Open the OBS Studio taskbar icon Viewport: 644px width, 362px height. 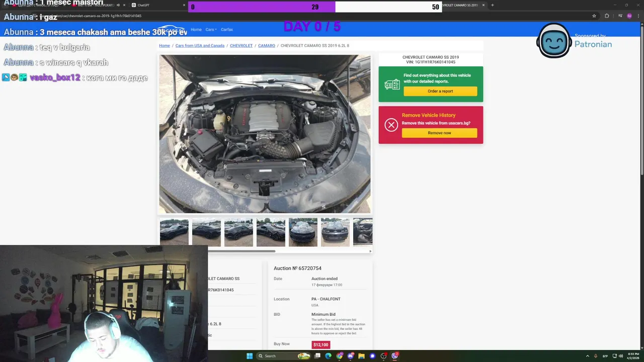coord(384,356)
